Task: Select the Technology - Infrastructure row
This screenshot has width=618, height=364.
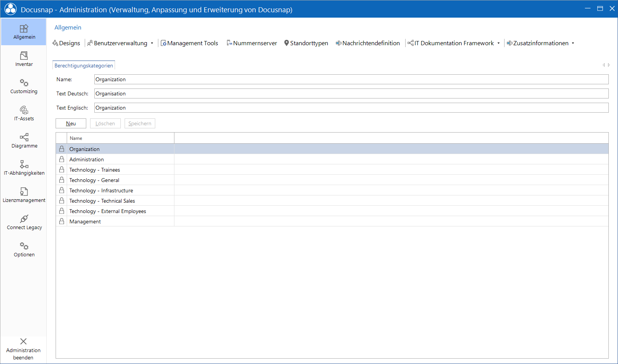Action: click(x=332, y=190)
